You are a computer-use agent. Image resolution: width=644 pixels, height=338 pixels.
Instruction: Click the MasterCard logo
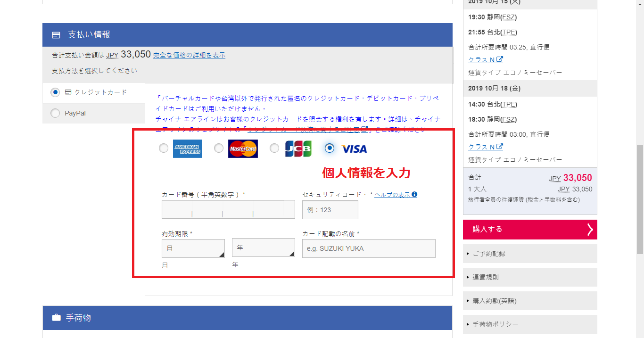243,148
